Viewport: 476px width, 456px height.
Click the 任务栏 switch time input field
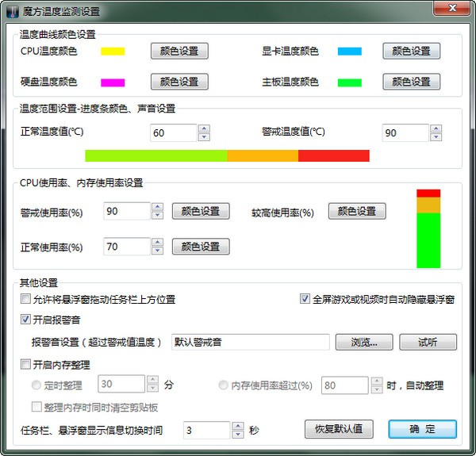(x=206, y=430)
